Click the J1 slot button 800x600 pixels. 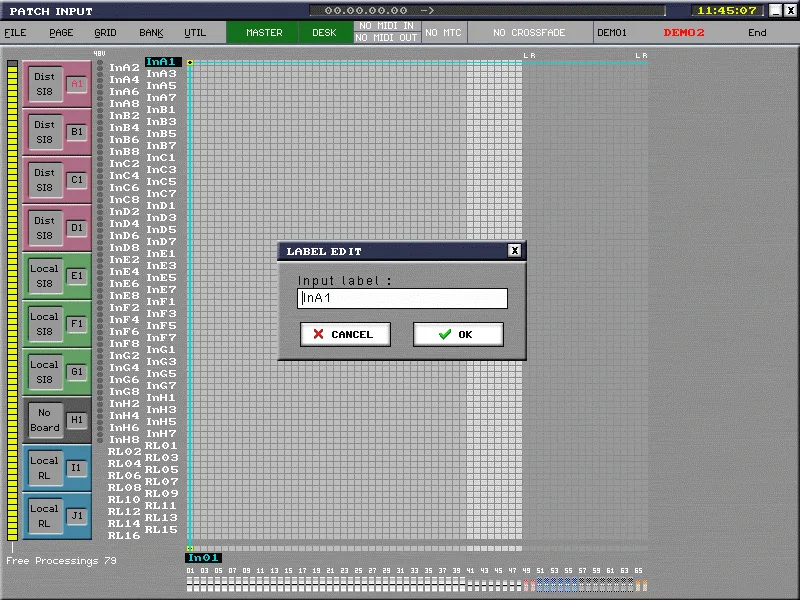[x=77, y=516]
